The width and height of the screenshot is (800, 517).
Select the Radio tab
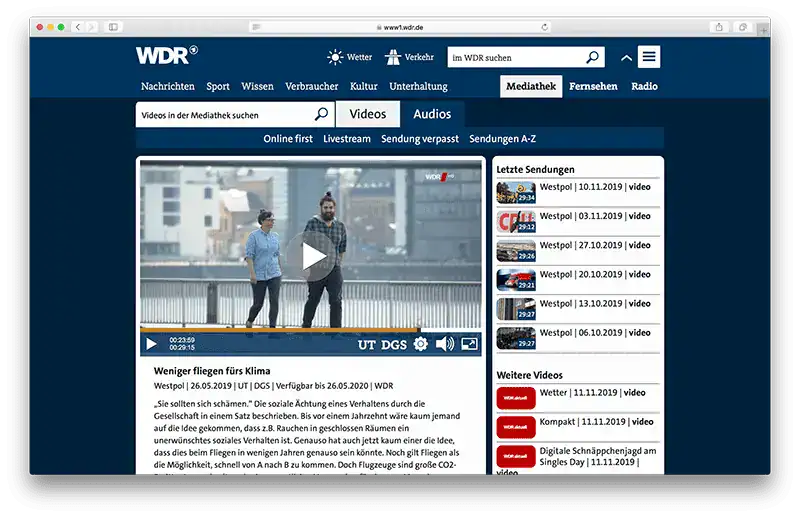pyautogui.click(x=644, y=86)
